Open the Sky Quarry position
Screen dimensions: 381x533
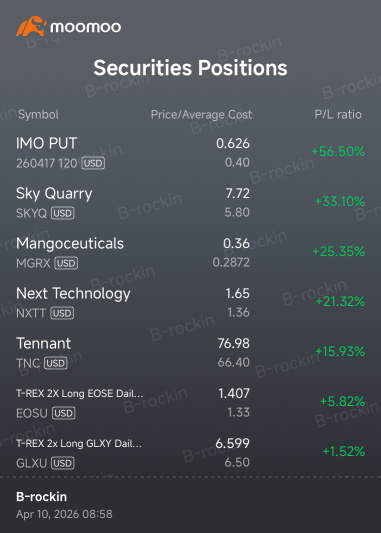(190, 203)
